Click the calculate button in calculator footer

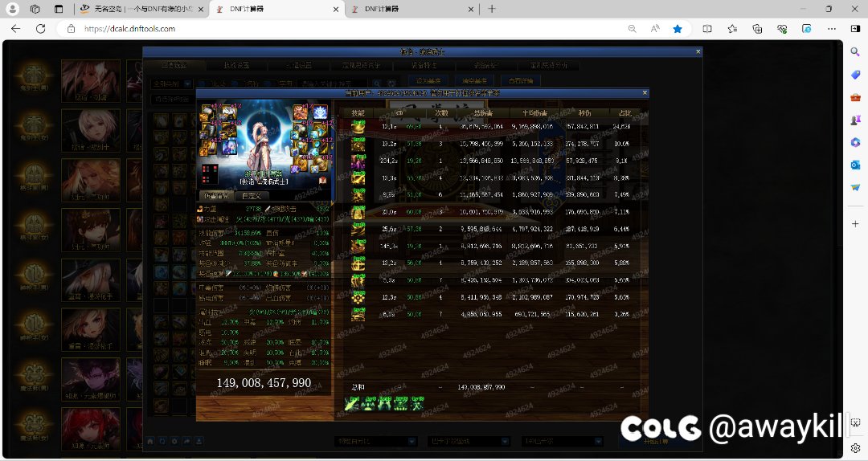coord(656,441)
